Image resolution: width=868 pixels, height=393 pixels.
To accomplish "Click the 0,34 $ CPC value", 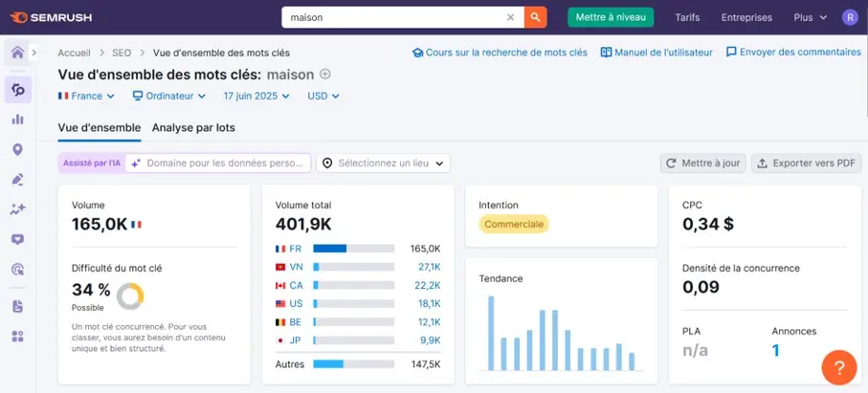I will tap(708, 224).
